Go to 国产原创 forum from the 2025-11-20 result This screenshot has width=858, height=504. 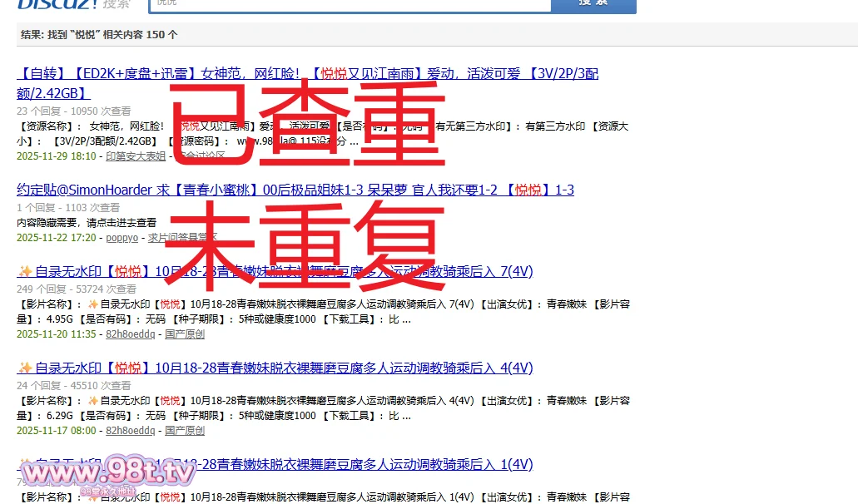tap(185, 334)
